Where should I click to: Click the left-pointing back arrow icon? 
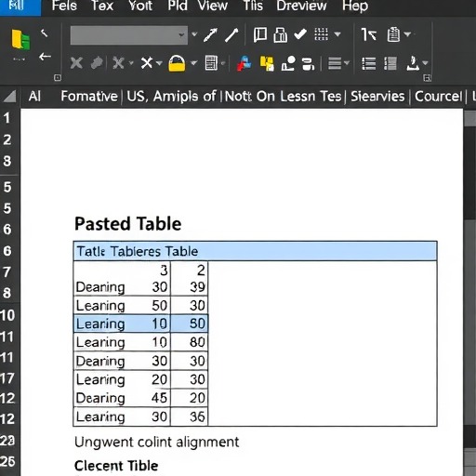pyautogui.click(x=45, y=57)
